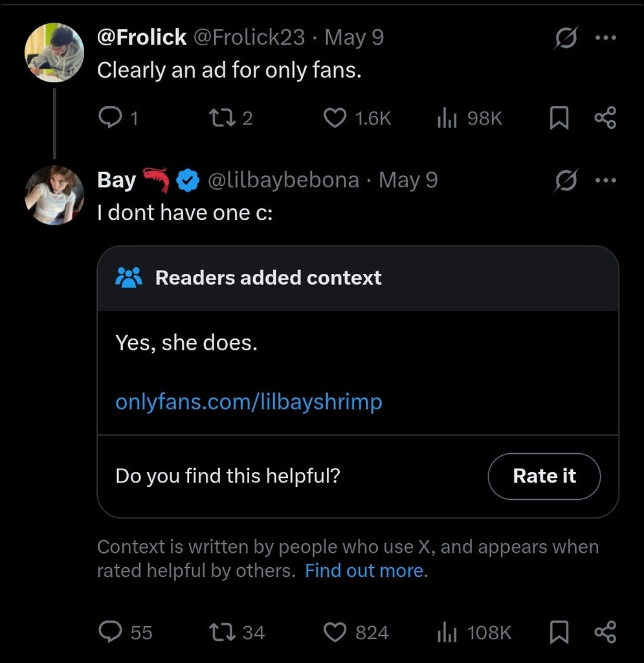Open more options on Bay's reply
Viewport: 644px width, 663px height.
pos(605,181)
